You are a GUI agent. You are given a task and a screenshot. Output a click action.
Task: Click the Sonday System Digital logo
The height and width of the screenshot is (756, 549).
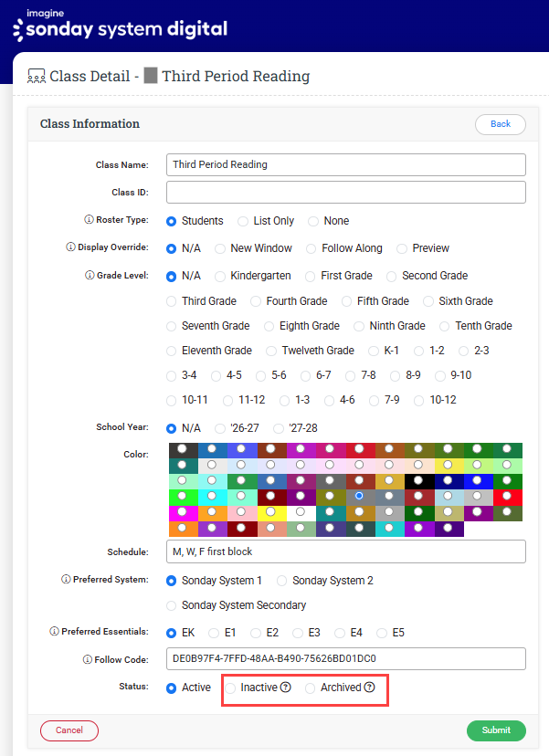[121, 25]
